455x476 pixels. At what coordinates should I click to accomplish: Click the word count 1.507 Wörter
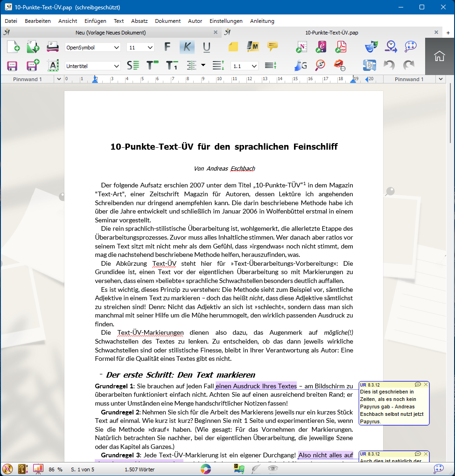point(140,469)
